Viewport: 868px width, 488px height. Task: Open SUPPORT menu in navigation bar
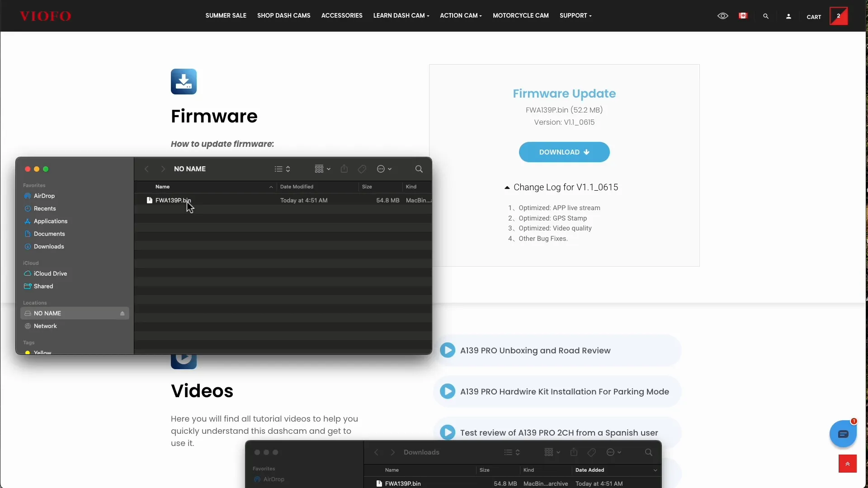[574, 15]
